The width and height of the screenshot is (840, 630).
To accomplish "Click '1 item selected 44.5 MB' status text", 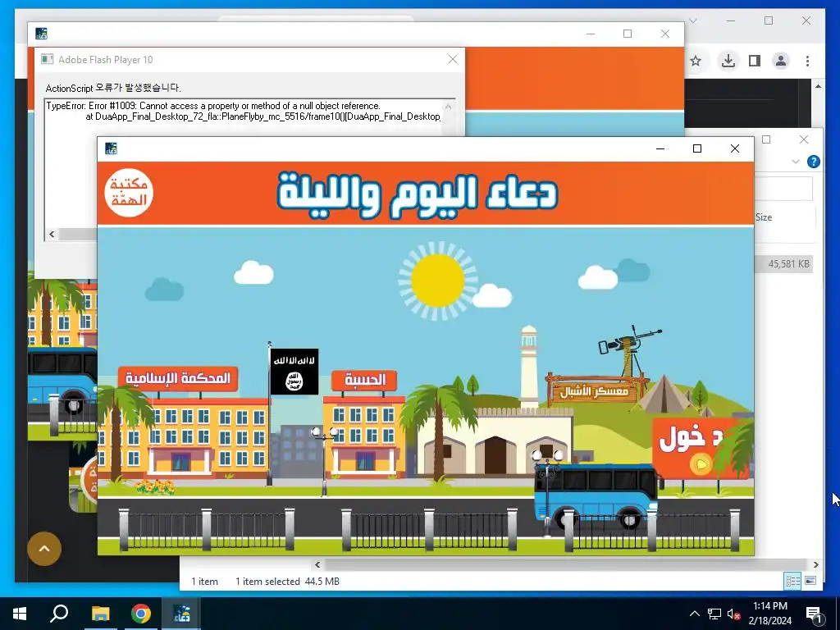I will click(x=287, y=582).
